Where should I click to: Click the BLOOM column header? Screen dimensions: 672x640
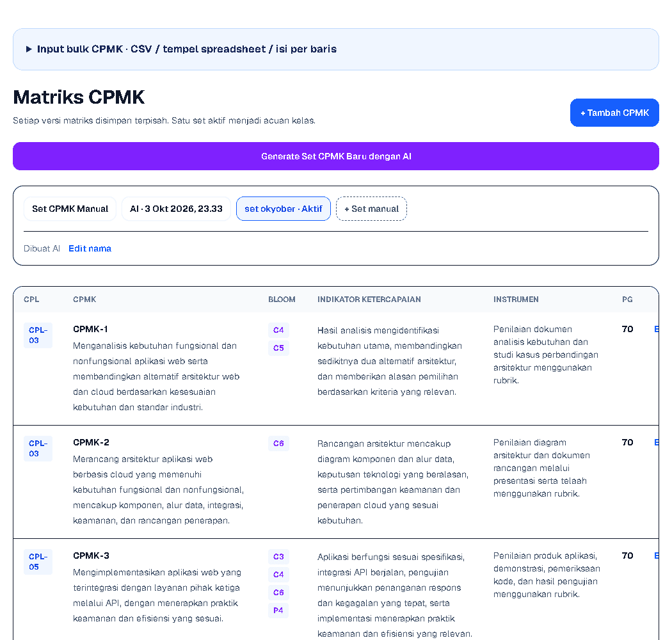point(282,300)
